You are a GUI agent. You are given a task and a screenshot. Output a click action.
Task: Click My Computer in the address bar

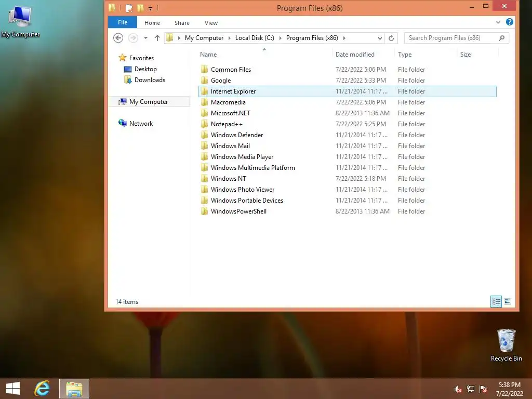(x=204, y=38)
